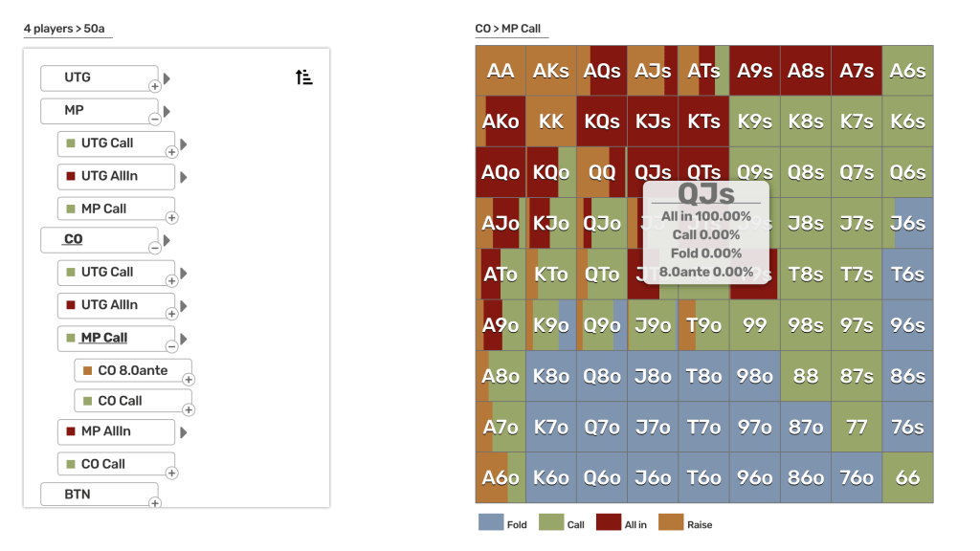The image size is (980, 551).
Task: Click arrow next to CO node
Action: click(167, 240)
